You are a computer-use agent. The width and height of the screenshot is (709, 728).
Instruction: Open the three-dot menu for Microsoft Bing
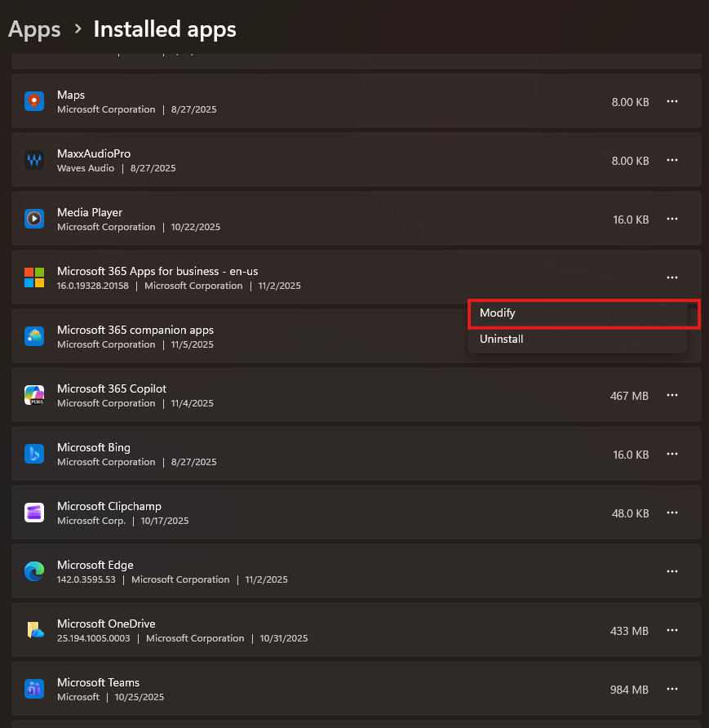(x=672, y=454)
